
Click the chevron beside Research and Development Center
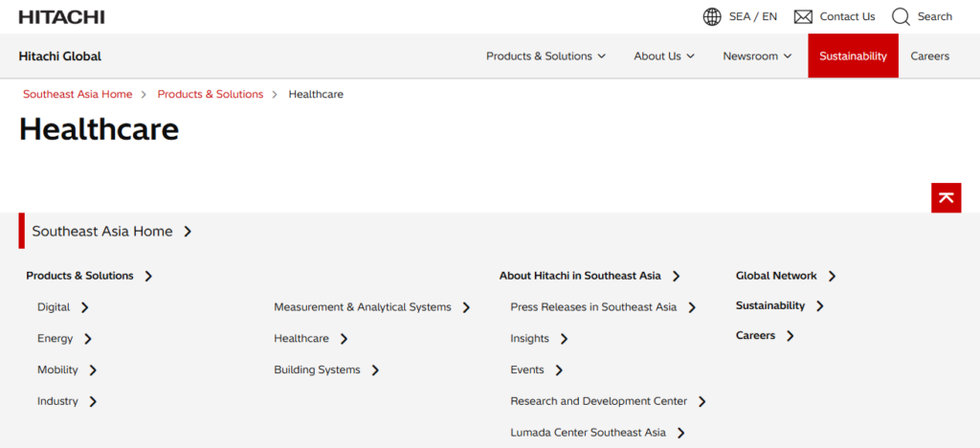702,401
